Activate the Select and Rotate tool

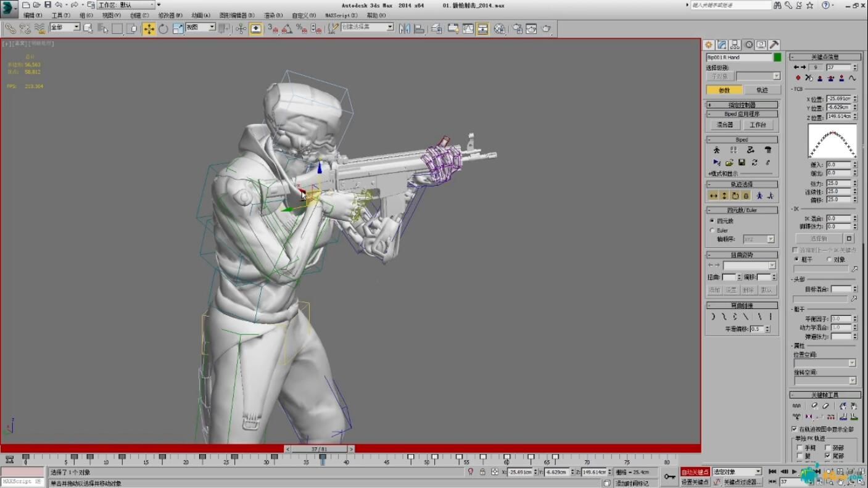pyautogui.click(x=163, y=28)
